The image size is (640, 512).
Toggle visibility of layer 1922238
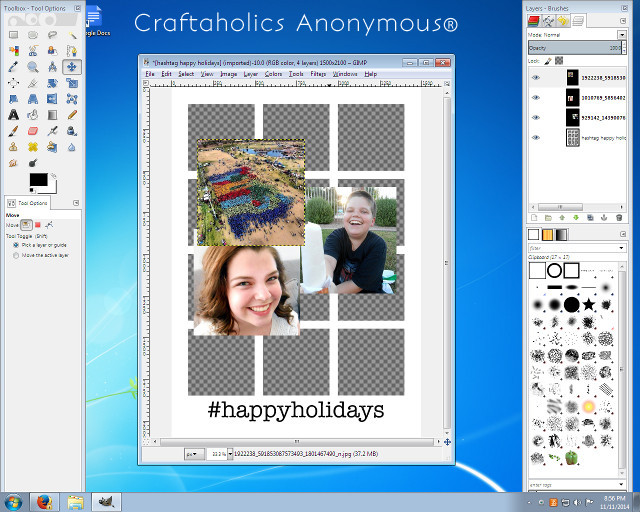(x=536, y=77)
